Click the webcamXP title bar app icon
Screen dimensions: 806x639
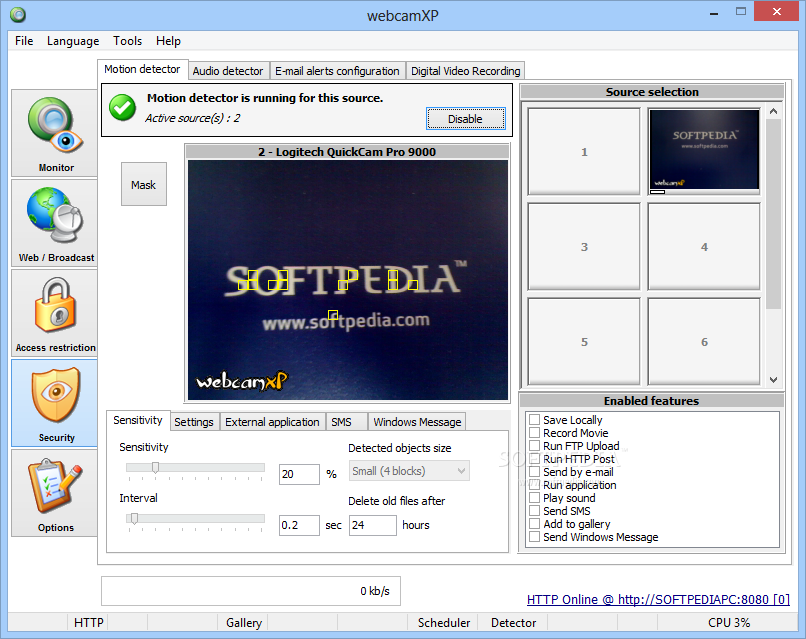pos(18,14)
